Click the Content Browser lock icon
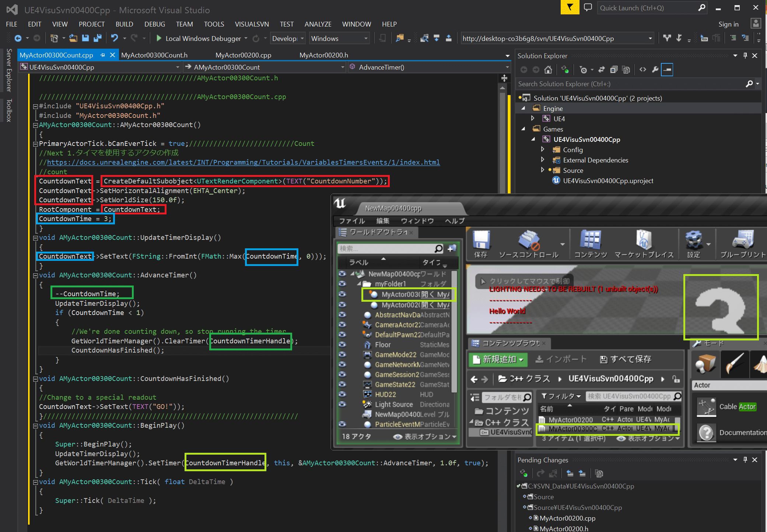 tap(676, 379)
